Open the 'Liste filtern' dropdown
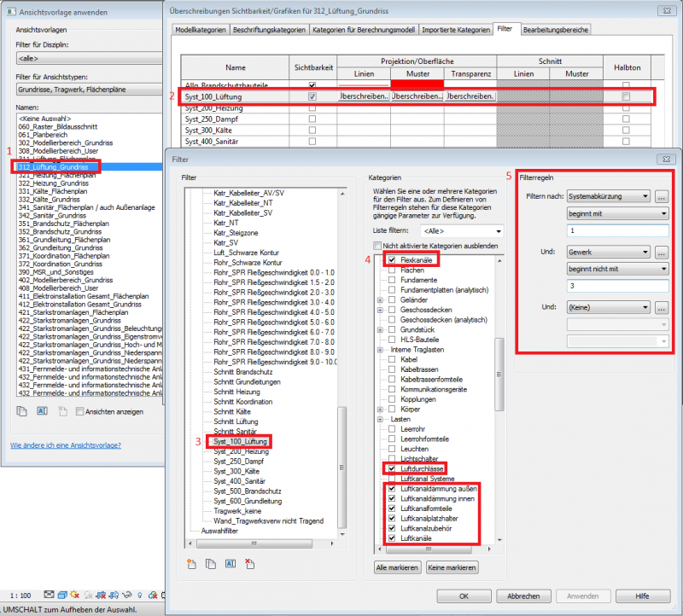The width and height of the screenshot is (683, 616). click(461, 231)
